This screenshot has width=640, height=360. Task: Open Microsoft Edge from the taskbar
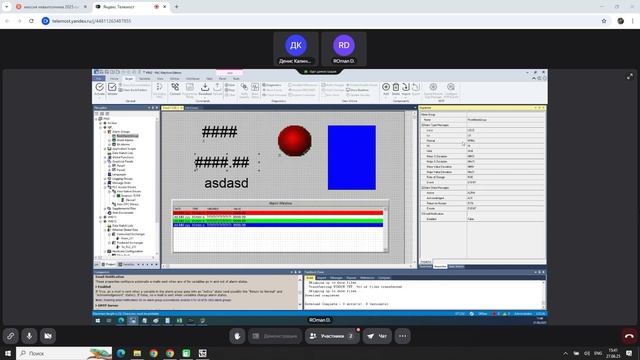pyautogui.click(x=121, y=353)
